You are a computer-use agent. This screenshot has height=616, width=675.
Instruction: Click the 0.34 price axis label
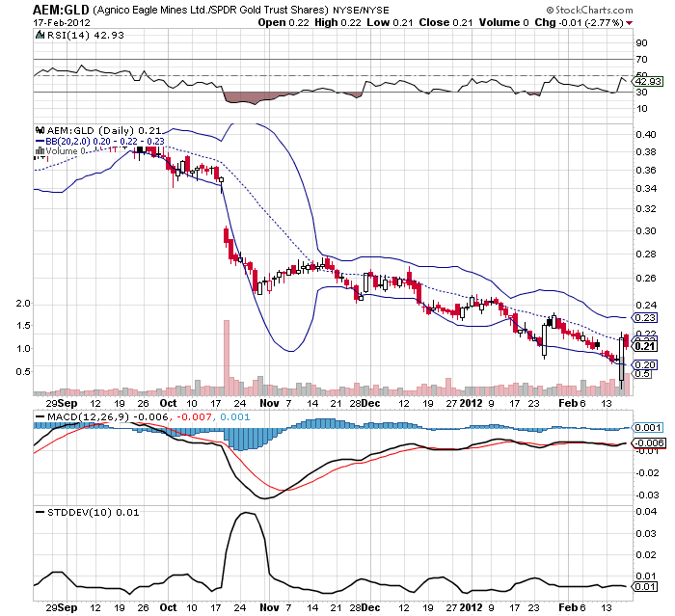646,189
